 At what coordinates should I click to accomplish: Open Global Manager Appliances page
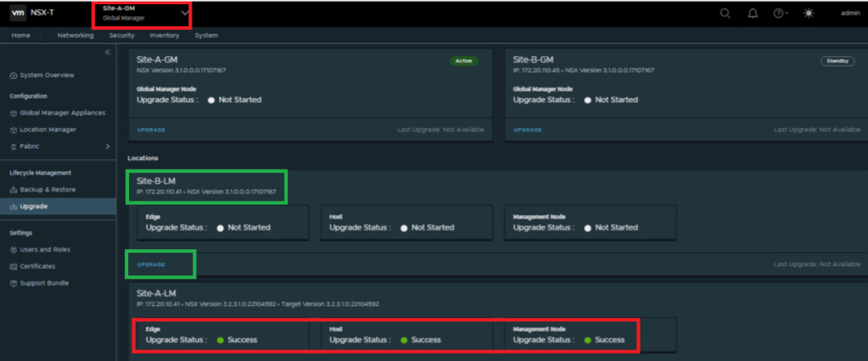click(x=62, y=113)
